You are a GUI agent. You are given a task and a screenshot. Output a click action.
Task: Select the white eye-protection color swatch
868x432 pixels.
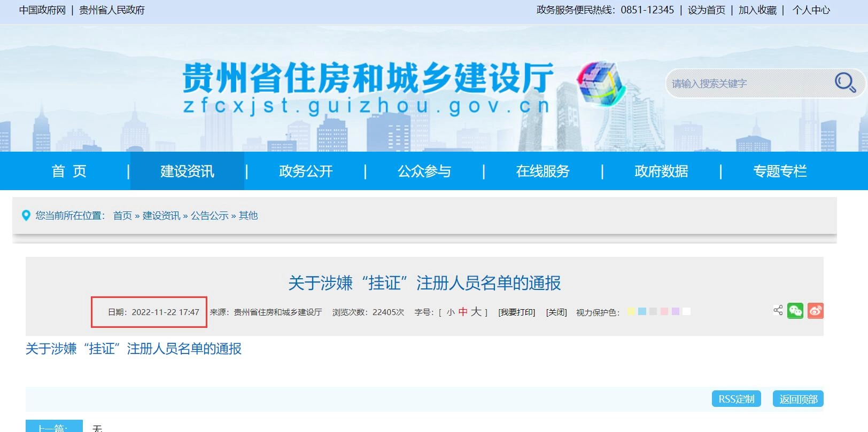pos(687,311)
